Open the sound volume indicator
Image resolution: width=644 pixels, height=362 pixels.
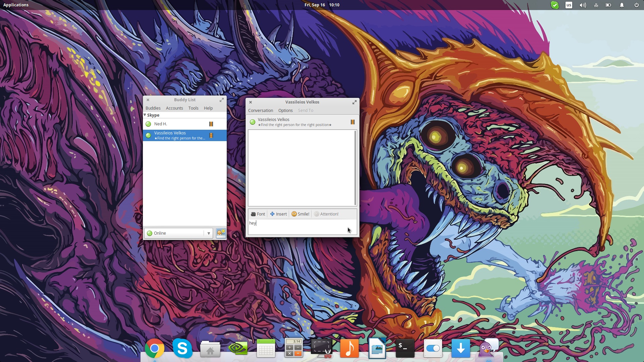tap(583, 5)
